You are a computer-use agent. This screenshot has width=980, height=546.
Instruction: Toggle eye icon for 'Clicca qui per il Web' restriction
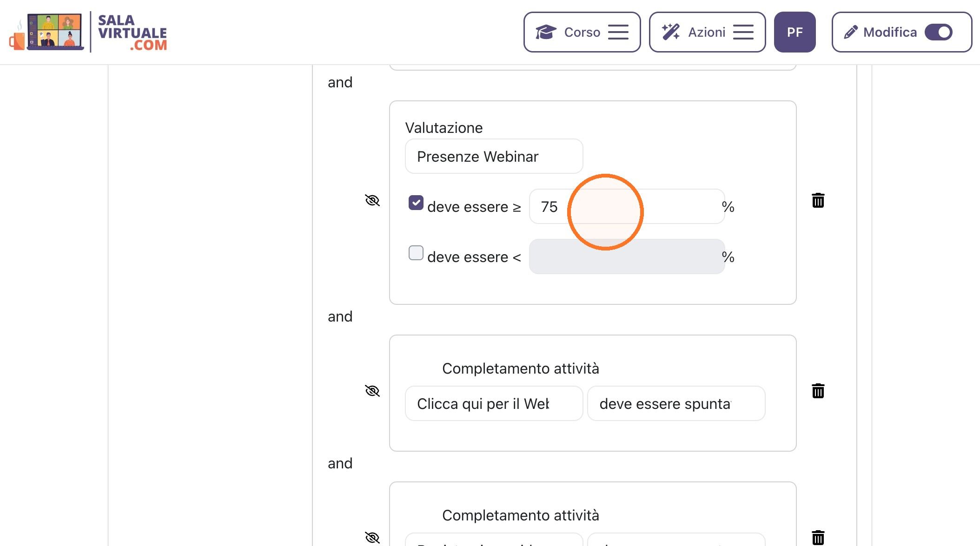pos(372,391)
